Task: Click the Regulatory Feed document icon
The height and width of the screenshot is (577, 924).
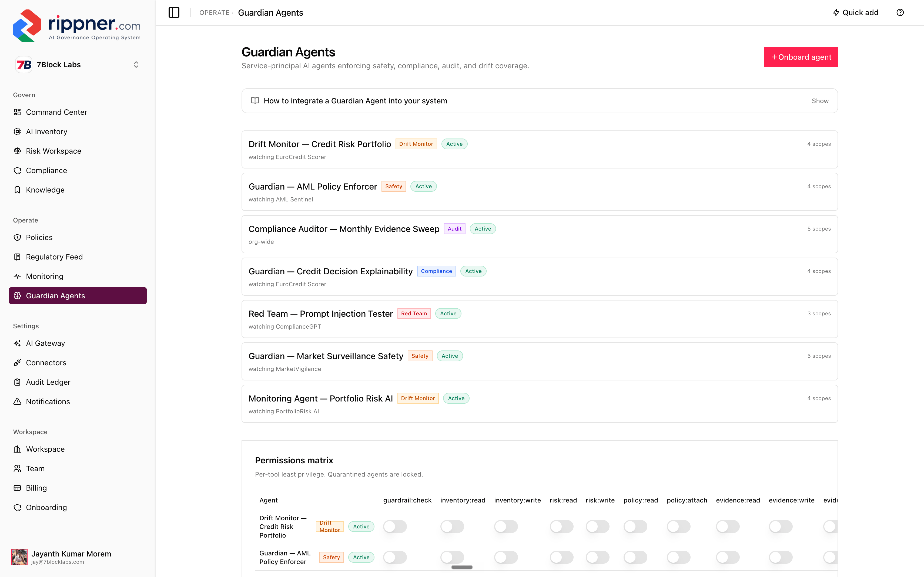Action: (17, 257)
